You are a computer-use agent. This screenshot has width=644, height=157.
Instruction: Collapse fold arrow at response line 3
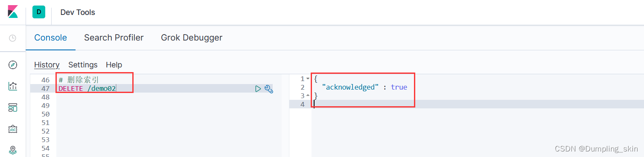coord(308,96)
